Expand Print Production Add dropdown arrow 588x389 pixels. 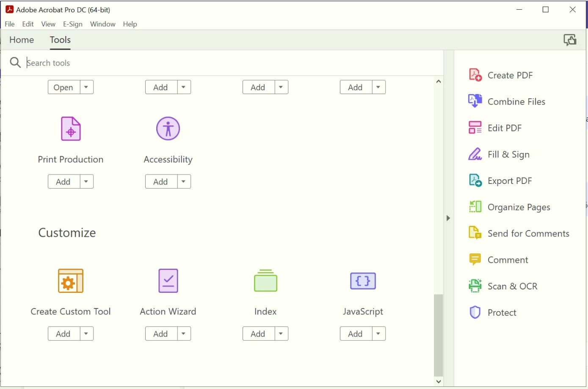tap(86, 181)
